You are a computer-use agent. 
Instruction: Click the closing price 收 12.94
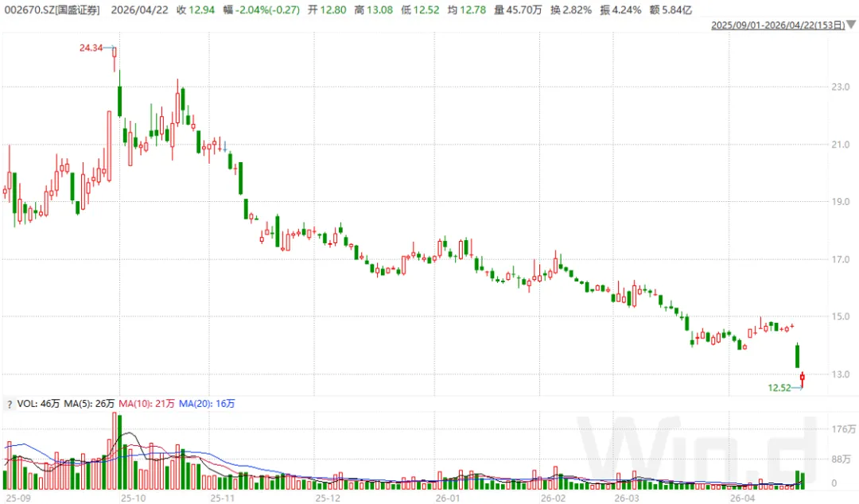[x=196, y=10]
